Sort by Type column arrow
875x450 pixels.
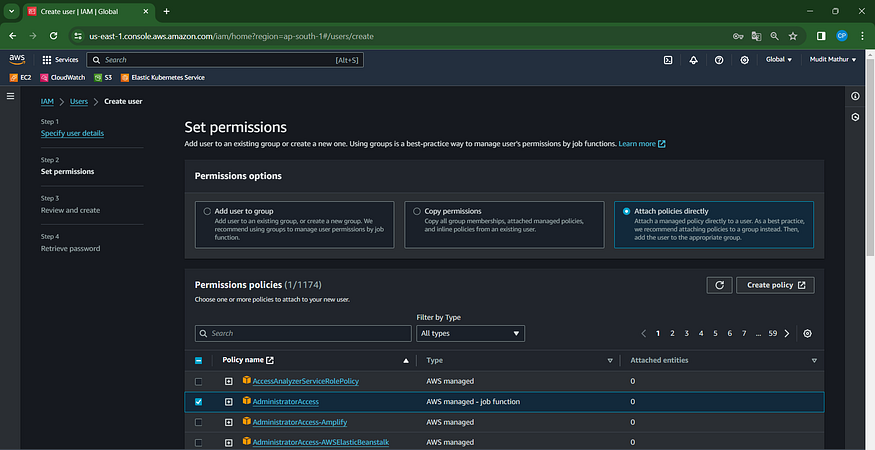point(610,361)
